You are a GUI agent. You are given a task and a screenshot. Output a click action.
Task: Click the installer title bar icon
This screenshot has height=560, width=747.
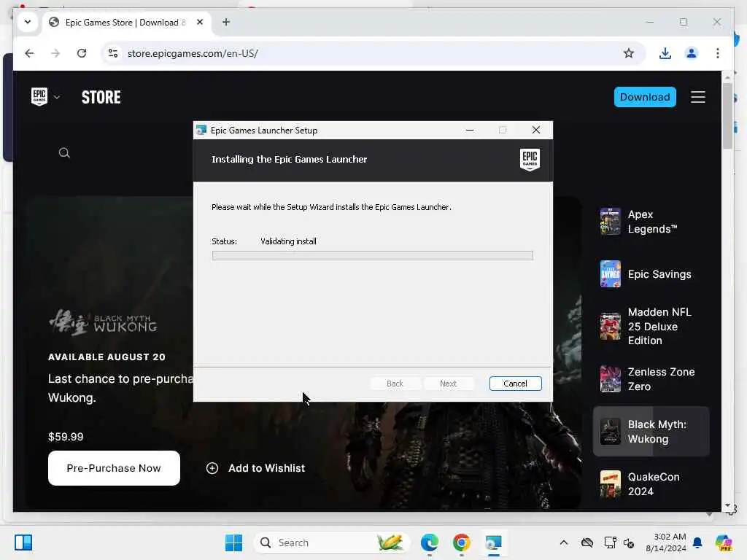coord(201,130)
